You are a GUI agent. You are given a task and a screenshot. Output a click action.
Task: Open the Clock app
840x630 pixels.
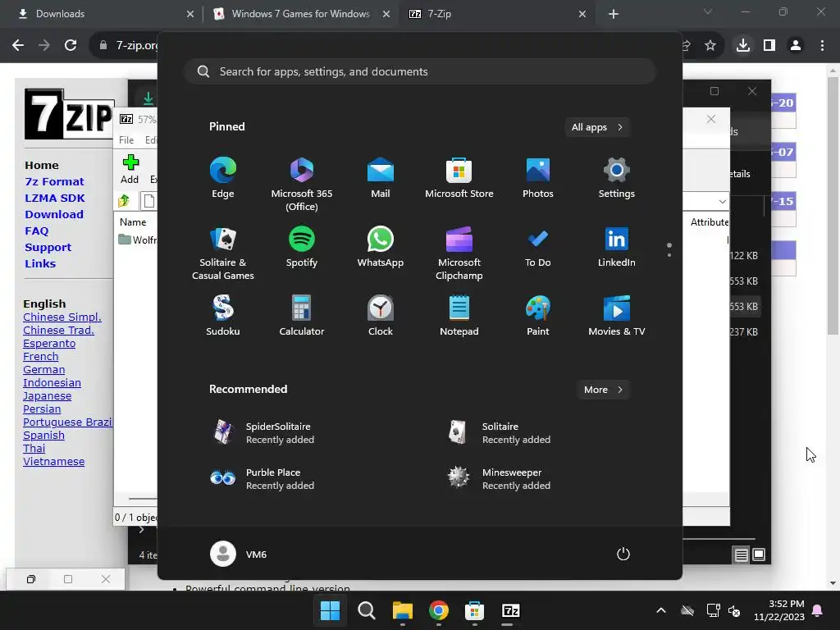pyautogui.click(x=381, y=316)
